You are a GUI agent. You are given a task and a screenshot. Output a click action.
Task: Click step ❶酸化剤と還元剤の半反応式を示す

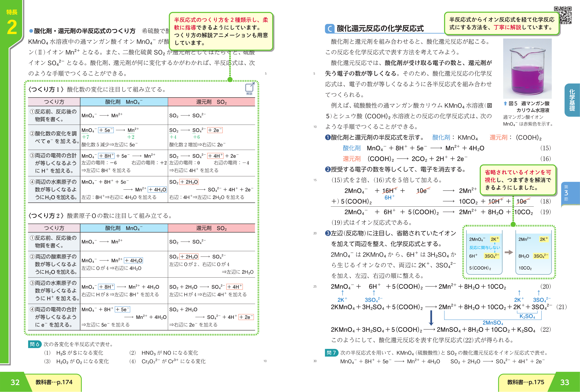pos(375,137)
